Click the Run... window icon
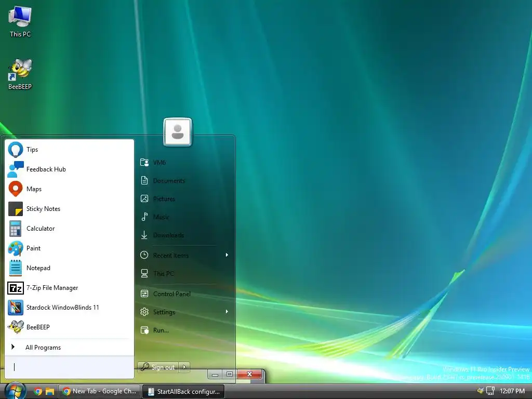This screenshot has width=532, height=399. (x=144, y=330)
